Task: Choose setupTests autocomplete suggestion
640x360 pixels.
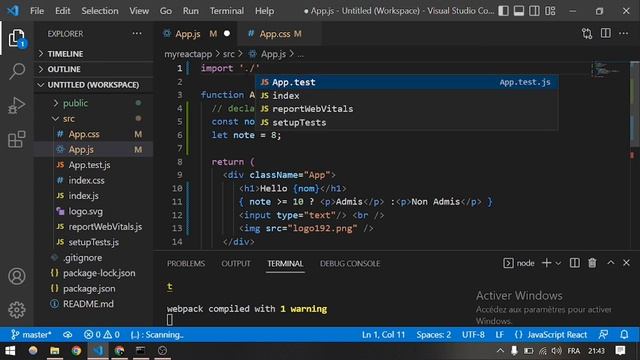Action: click(x=407, y=122)
